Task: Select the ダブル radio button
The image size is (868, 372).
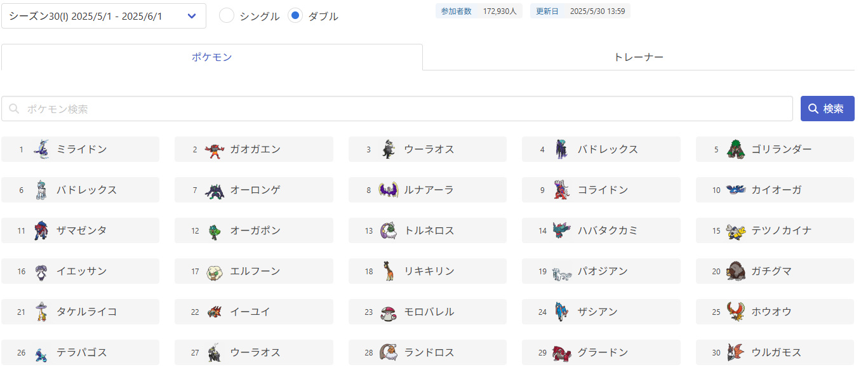Action: click(295, 16)
